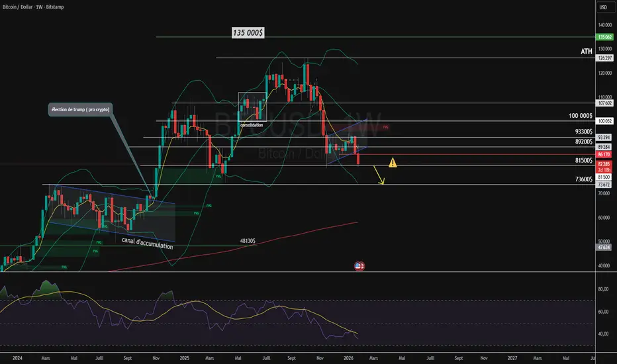617x364 pixels.
Task: Select the "canal d'accumulation" text label
Action: point(147,243)
